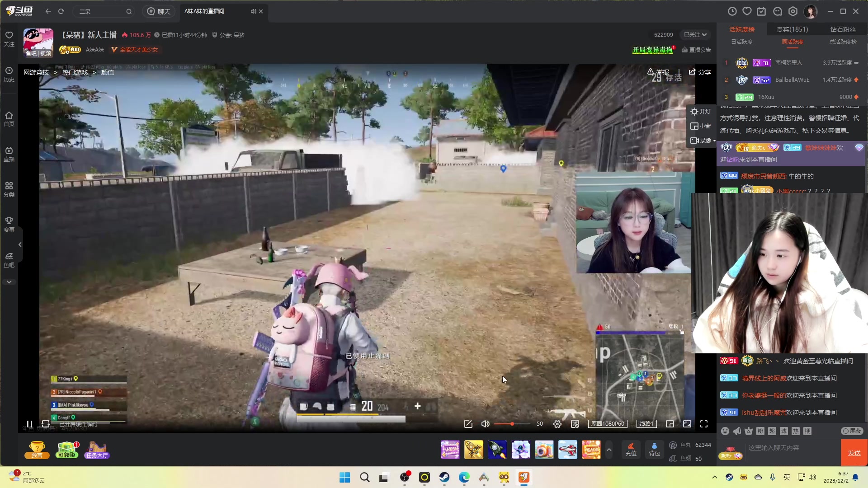This screenshot has height=488, width=868.
Task: Open the 录像 recording dropdown
Action: click(x=703, y=141)
